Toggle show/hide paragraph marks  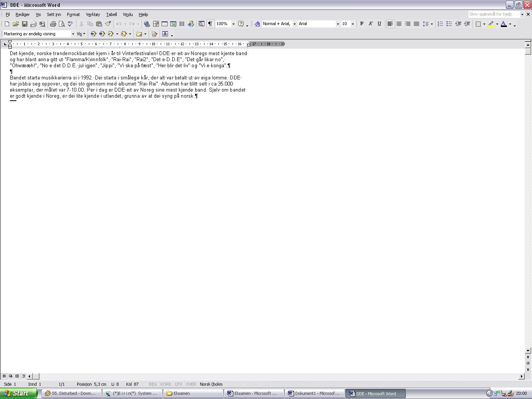tap(210, 24)
